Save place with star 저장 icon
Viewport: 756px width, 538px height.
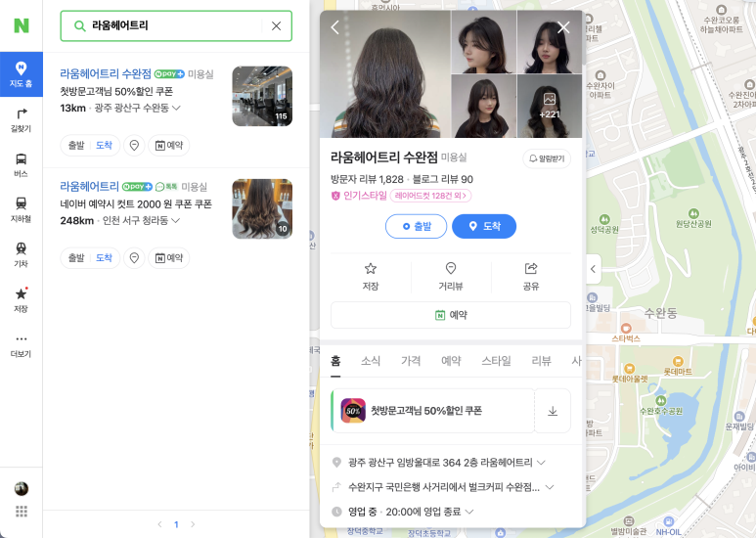coord(371,277)
